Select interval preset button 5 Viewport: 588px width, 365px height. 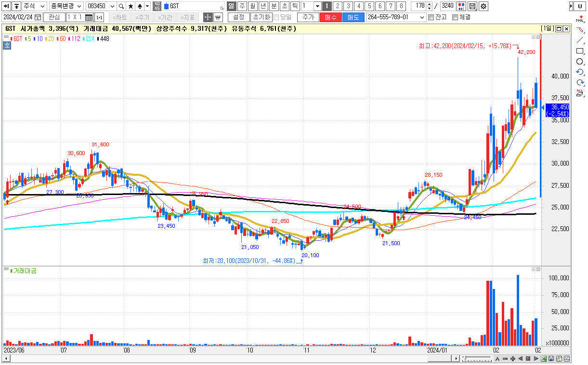tap(369, 6)
